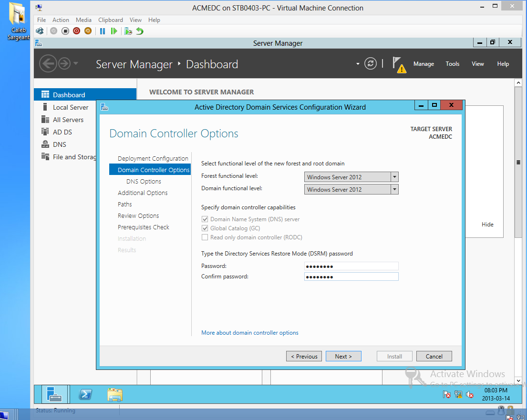Click the Action Center flag tray icon
Viewport: 527px width, 420px height.
point(447,394)
